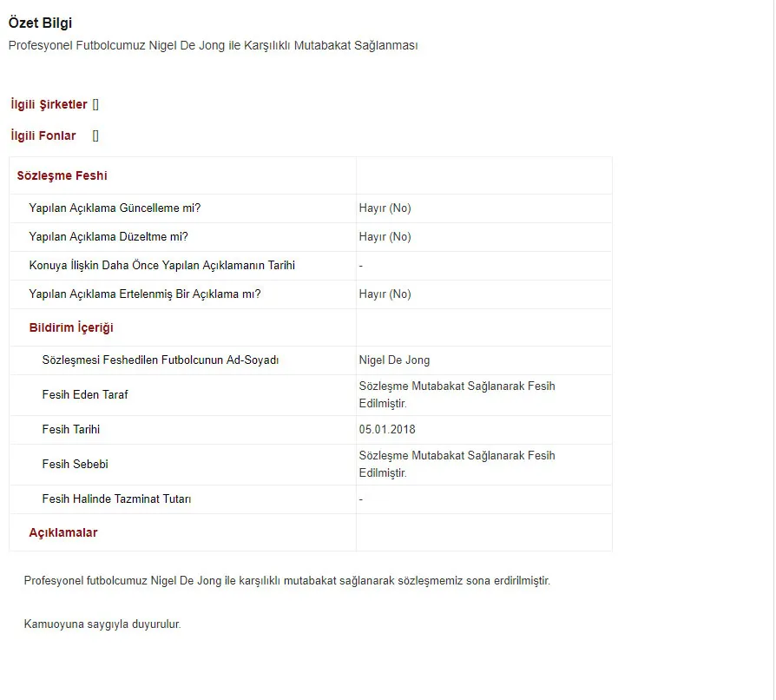
Task: Click the Özet Bilgi heading
Action: (40, 23)
